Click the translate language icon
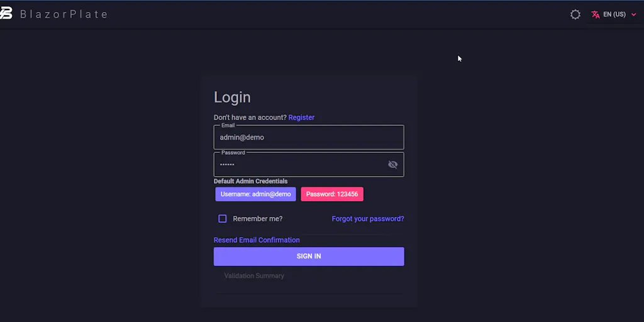644x322 pixels. pyautogui.click(x=595, y=14)
